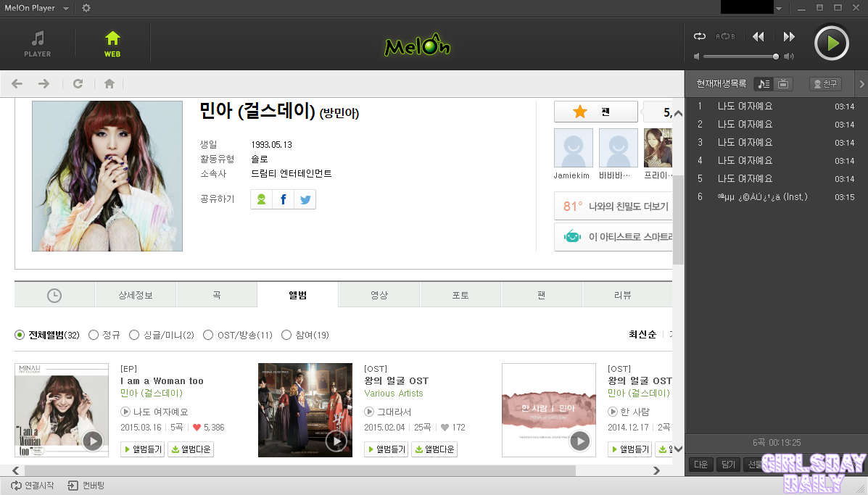The height and width of the screenshot is (495, 868).
Task: Skip to previous track
Action: coord(759,36)
